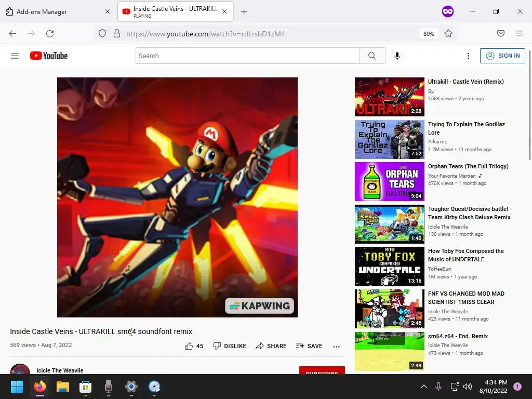Click the Syl channel name
532x399 pixels.
[431, 91]
